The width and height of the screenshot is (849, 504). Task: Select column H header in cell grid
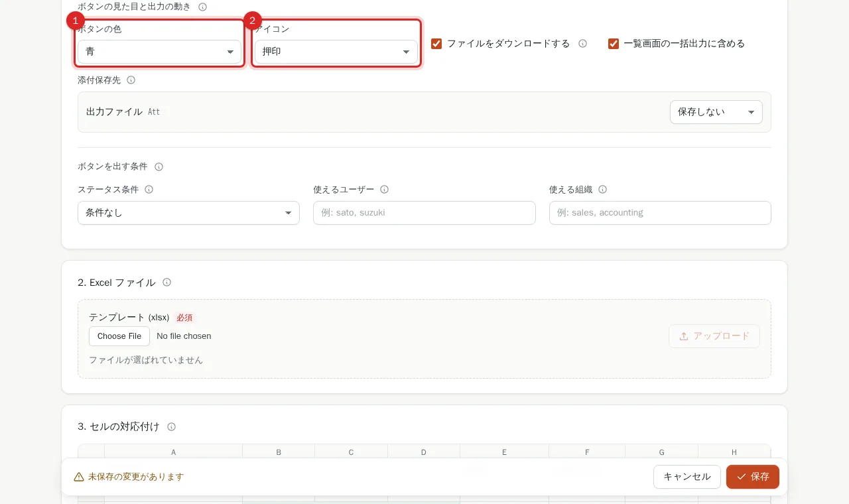click(734, 452)
